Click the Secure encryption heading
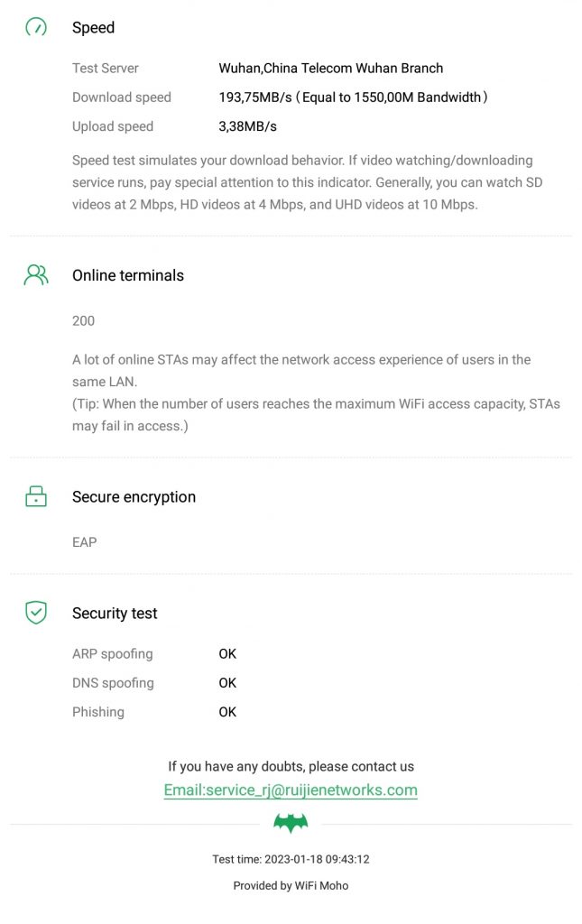 pyautogui.click(x=134, y=497)
